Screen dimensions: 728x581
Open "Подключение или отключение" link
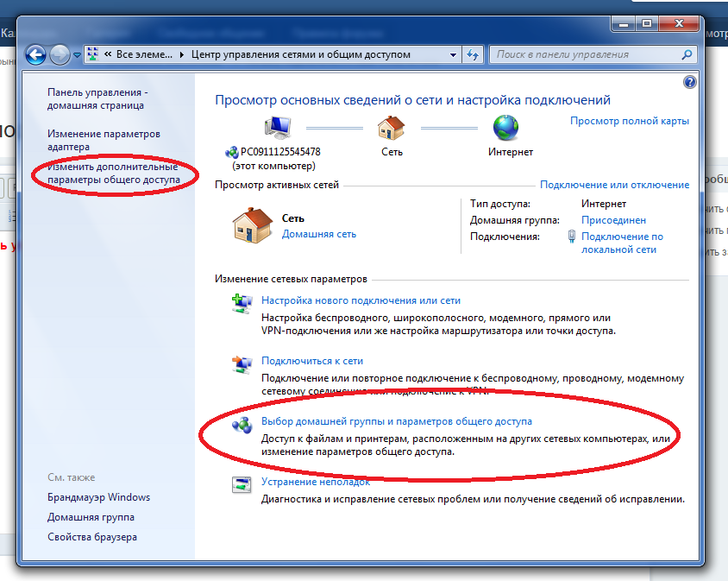pos(614,185)
